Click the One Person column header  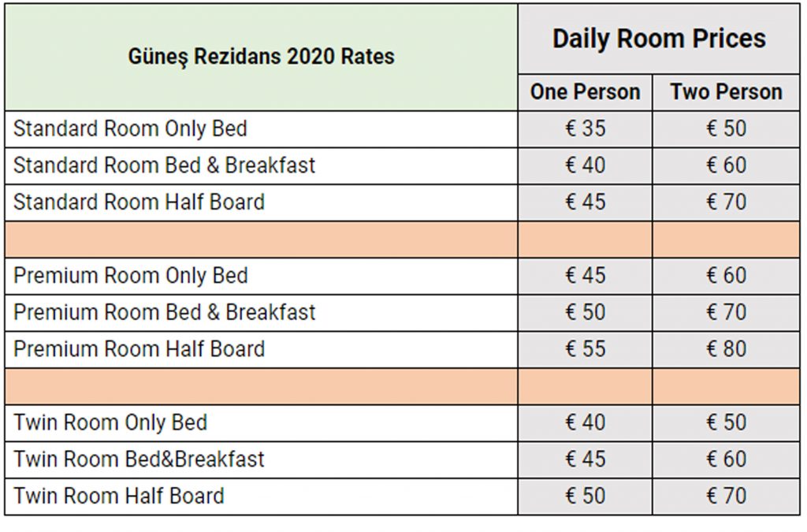(586, 92)
